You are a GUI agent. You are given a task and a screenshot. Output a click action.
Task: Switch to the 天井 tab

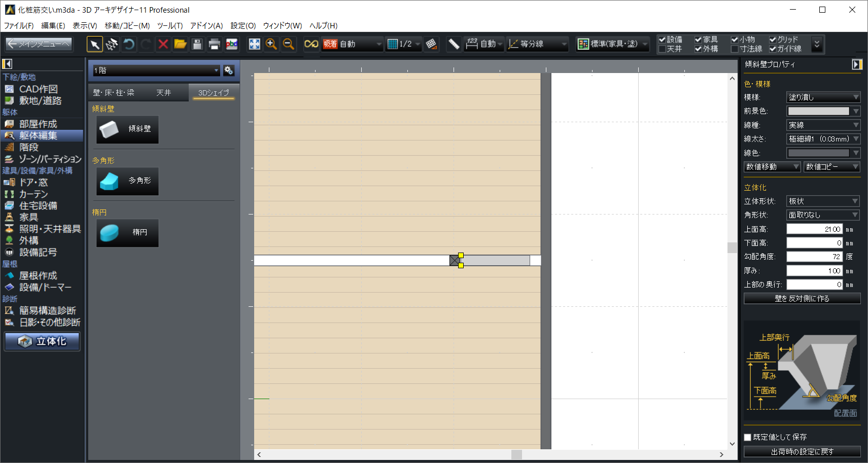click(x=163, y=93)
